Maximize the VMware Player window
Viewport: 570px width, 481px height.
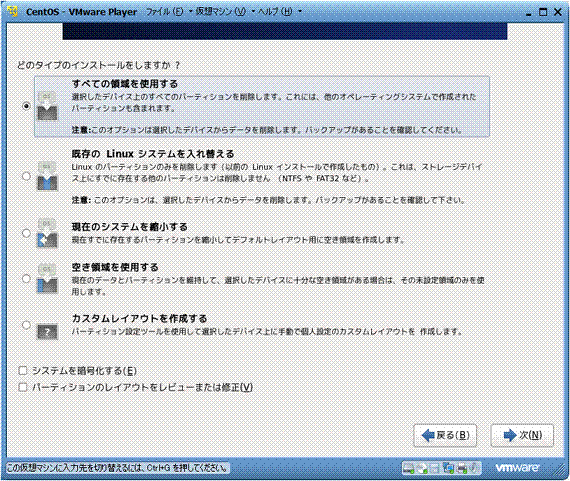click(x=543, y=12)
